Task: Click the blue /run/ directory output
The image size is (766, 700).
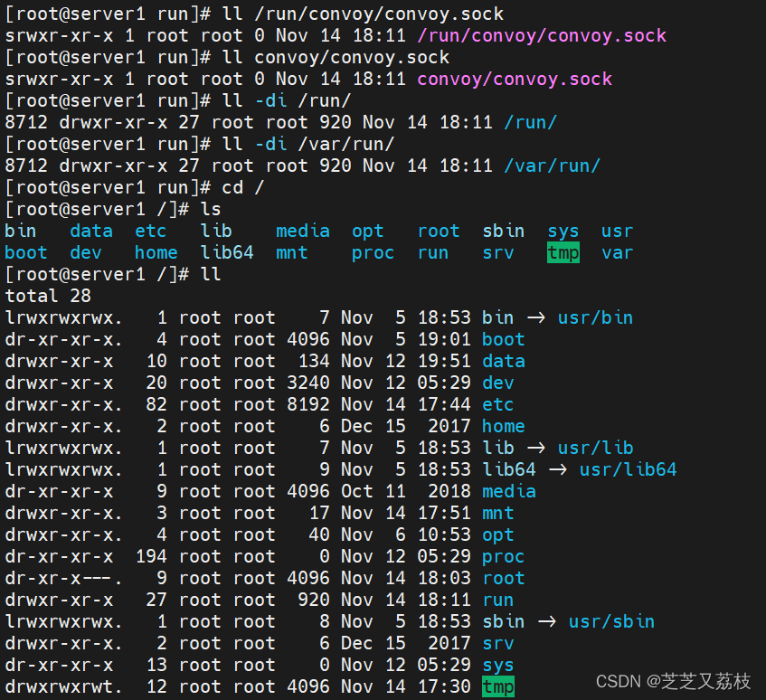Action: pos(531,122)
